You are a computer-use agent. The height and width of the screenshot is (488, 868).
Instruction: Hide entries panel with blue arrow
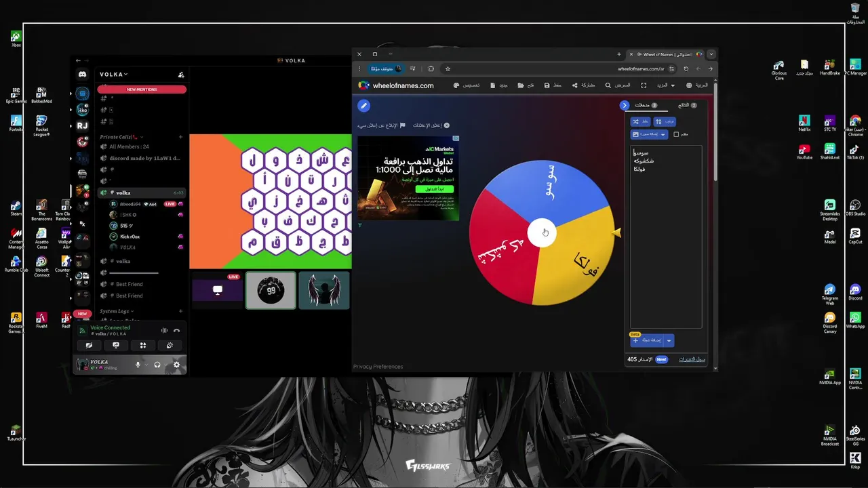pos(625,105)
